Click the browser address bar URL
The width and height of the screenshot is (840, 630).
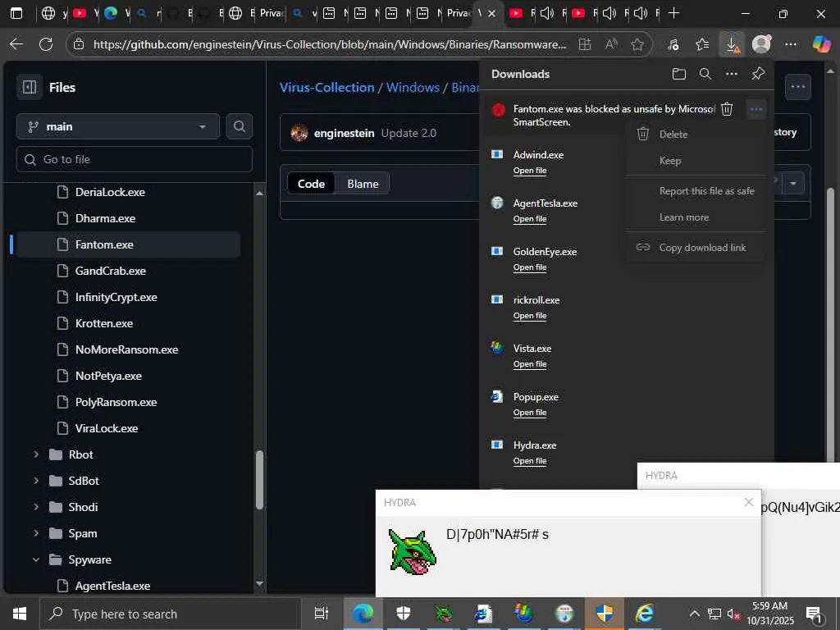point(330,44)
